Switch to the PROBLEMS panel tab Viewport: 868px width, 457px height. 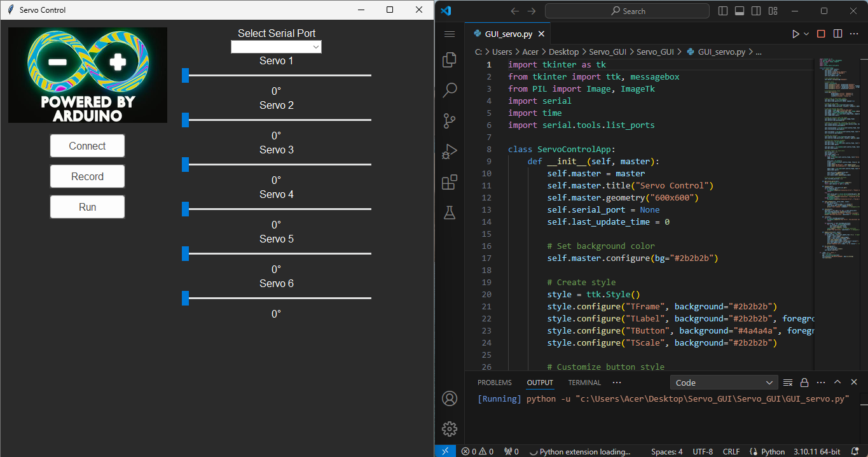[x=494, y=383]
